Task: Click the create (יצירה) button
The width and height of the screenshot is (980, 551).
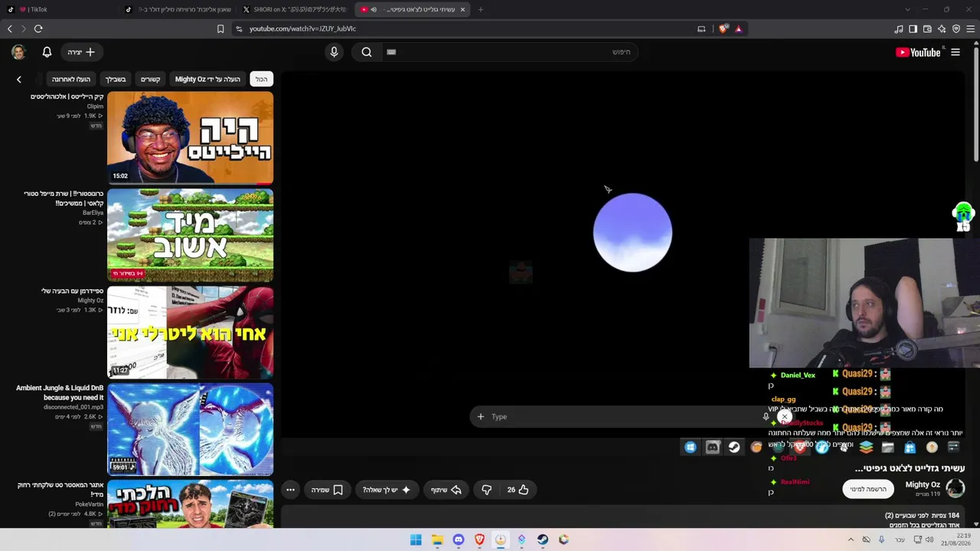Action: point(81,52)
